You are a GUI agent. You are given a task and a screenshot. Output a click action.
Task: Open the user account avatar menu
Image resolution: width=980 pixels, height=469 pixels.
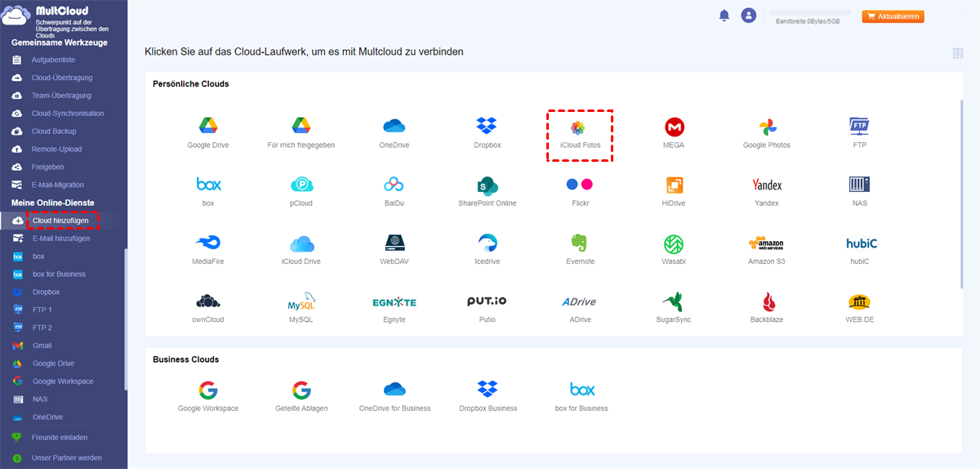tap(748, 16)
